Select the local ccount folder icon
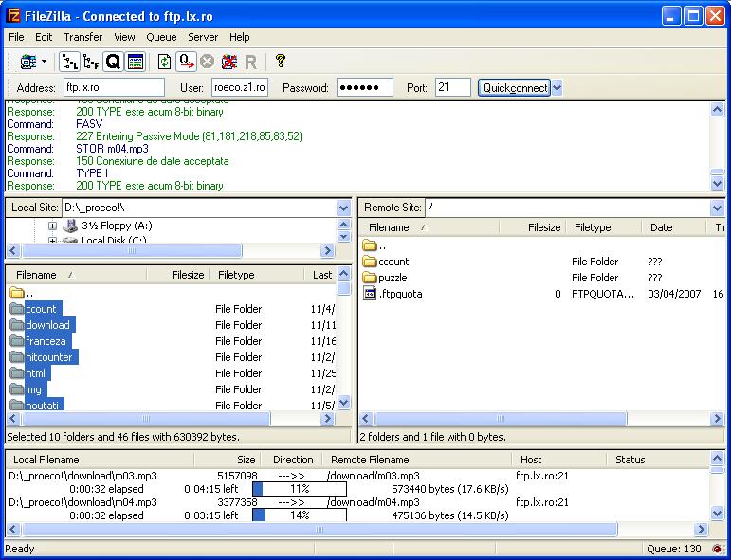Screen dimensions: 731x560 click(17, 308)
